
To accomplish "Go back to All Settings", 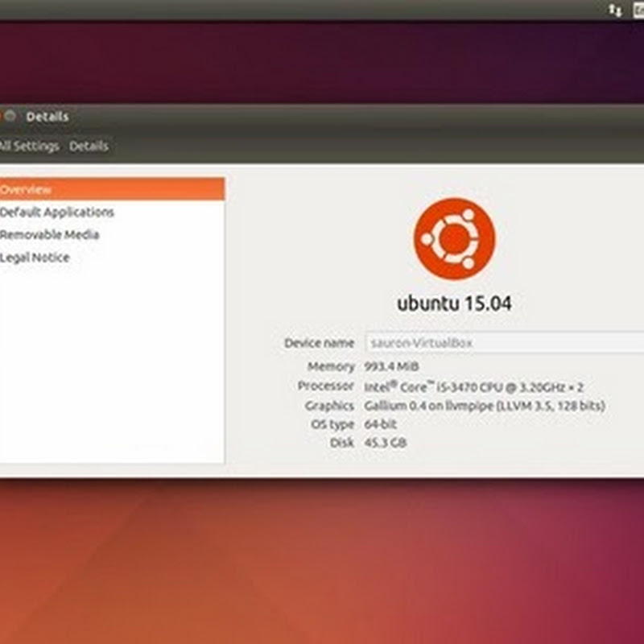I will 29,146.
